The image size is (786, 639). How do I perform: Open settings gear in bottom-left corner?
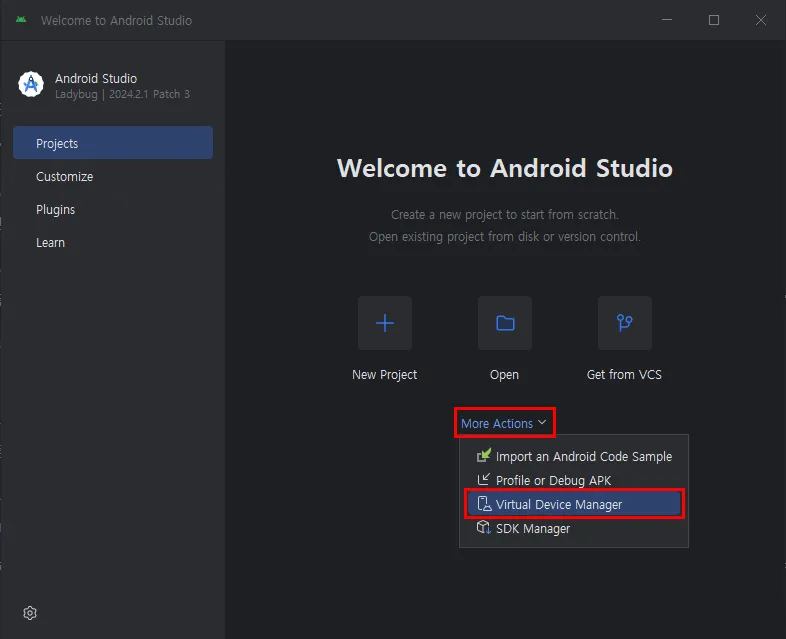point(30,613)
